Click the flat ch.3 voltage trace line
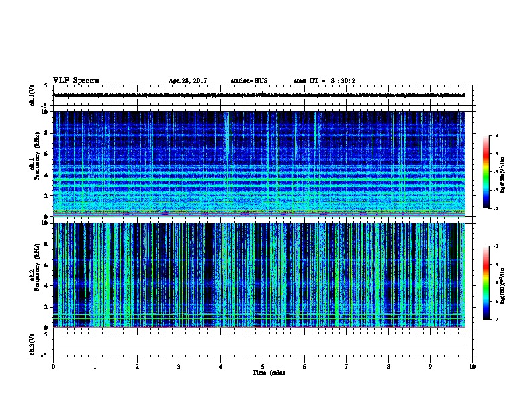The width and height of the screenshot is (532, 411). click(259, 345)
